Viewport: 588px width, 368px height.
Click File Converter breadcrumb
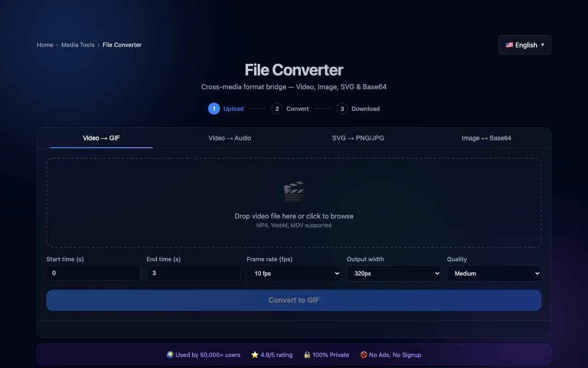click(x=122, y=45)
